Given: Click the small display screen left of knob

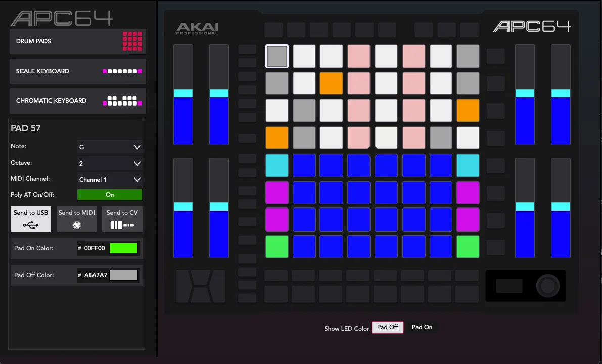Looking at the screenshot, I should coord(510,286).
